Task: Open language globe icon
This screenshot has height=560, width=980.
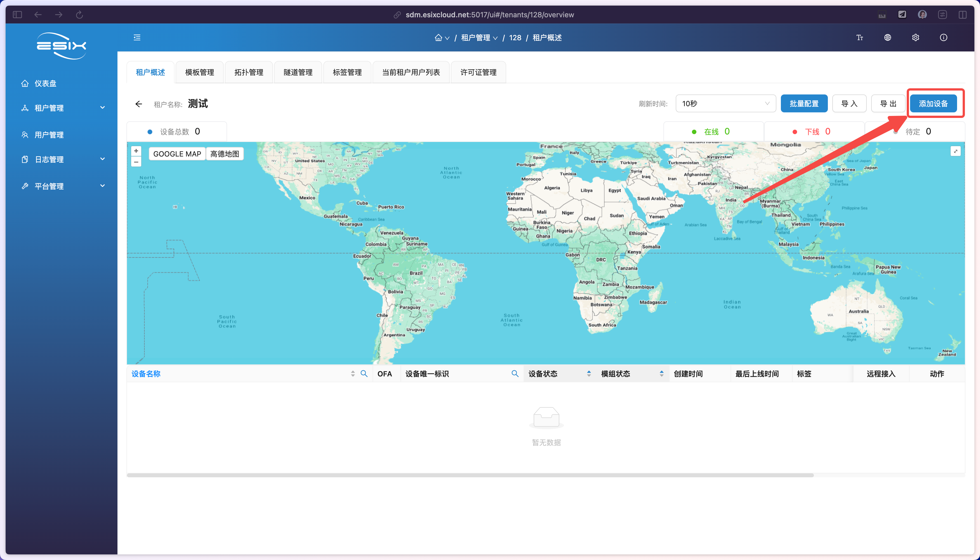Action: click(x=888, y=37)
